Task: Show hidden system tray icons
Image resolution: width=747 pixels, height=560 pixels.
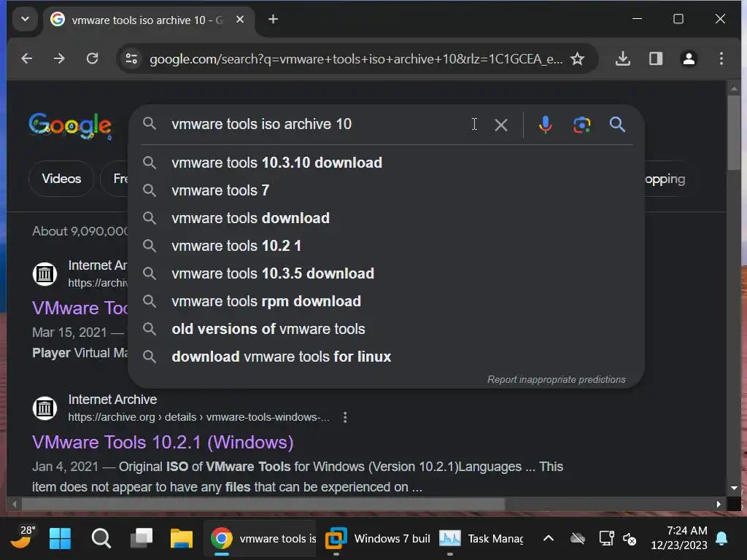Action: (x=549, y=539)
